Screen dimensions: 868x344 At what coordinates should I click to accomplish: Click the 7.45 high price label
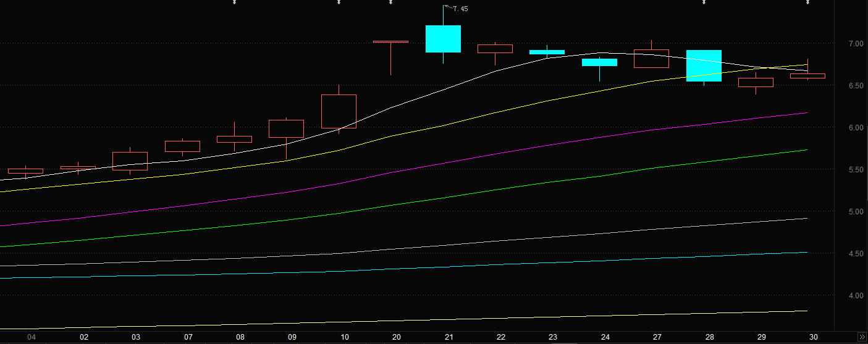pos(460,9)
